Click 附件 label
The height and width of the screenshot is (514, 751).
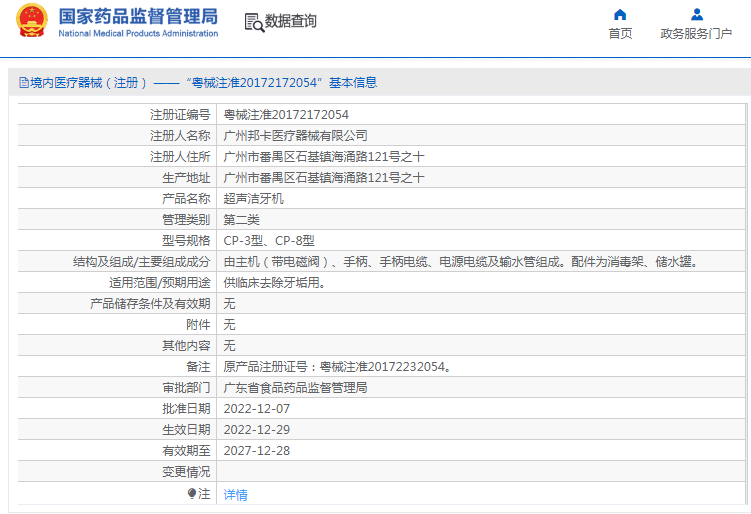pos(198,325)
